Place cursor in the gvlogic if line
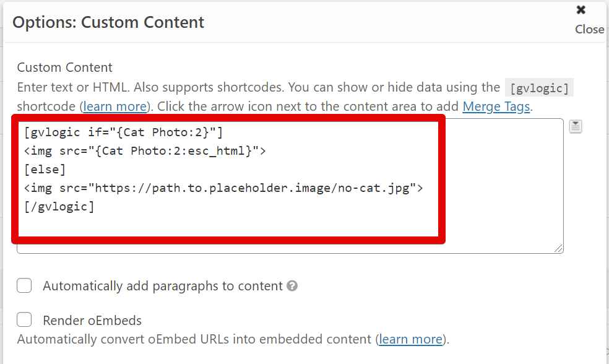 tap(123, 132)
